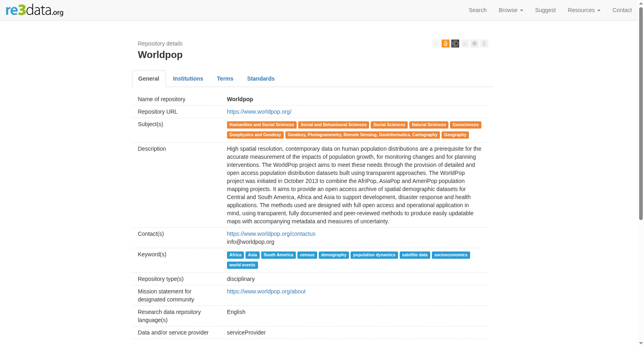Image resolution: width=644 pixels, height=347 pixels.
Task: Click the 'disciplinary' repository type value
Action: pos(241,279)
